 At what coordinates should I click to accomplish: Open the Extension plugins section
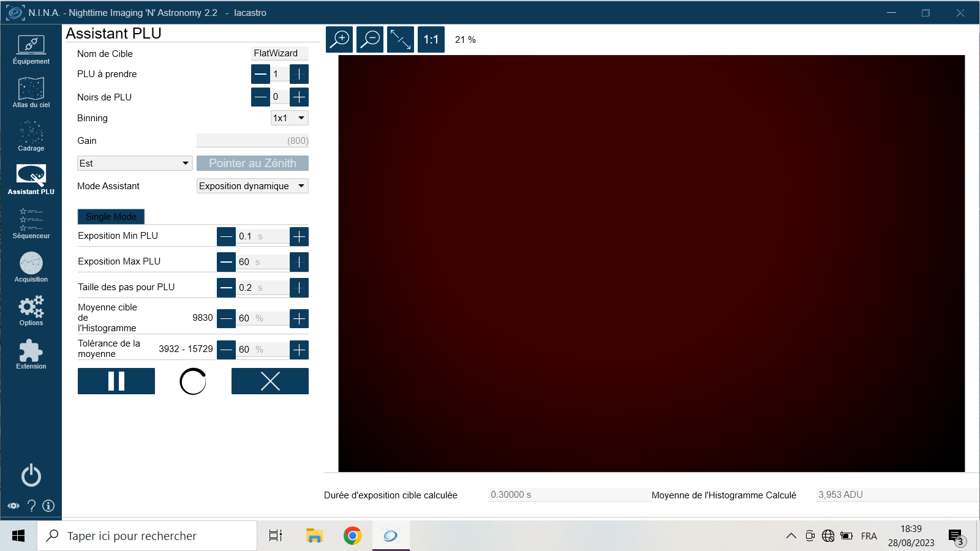click(31, 354)
